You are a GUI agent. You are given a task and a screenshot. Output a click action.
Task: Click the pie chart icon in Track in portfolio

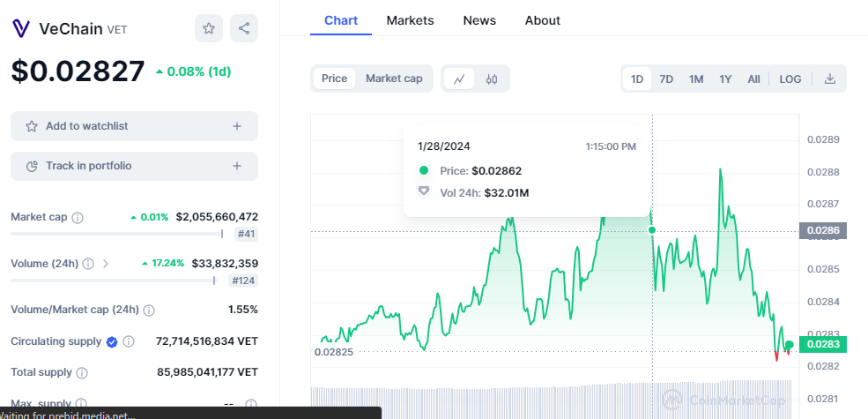pyautogui.click(x=32, y=166)
